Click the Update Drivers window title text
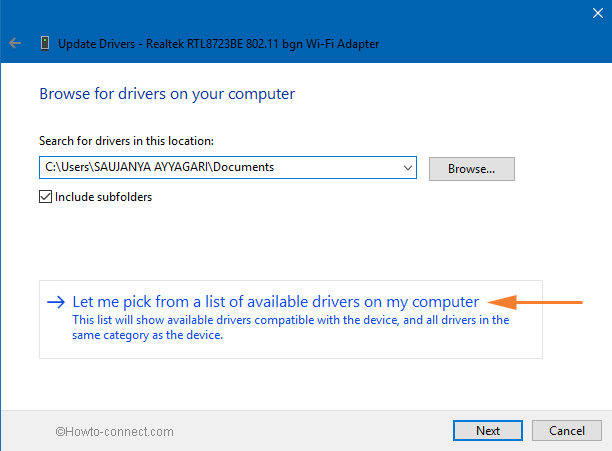Viewport: 612px width, 451px height. tap(219, 44)
